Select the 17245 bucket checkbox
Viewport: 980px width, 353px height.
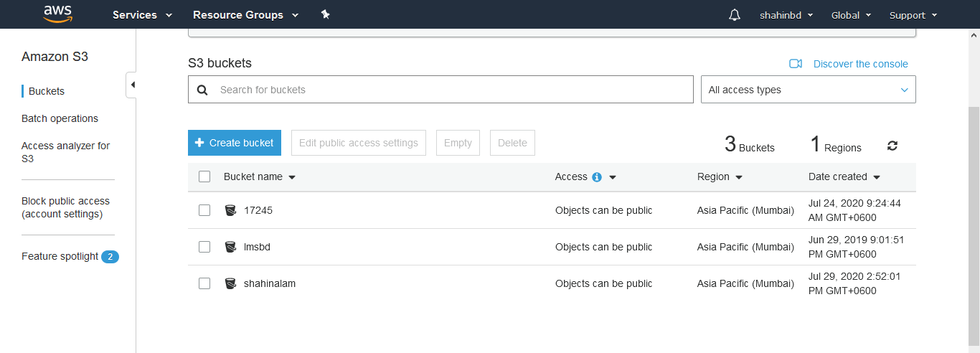[x=204, y=210]
